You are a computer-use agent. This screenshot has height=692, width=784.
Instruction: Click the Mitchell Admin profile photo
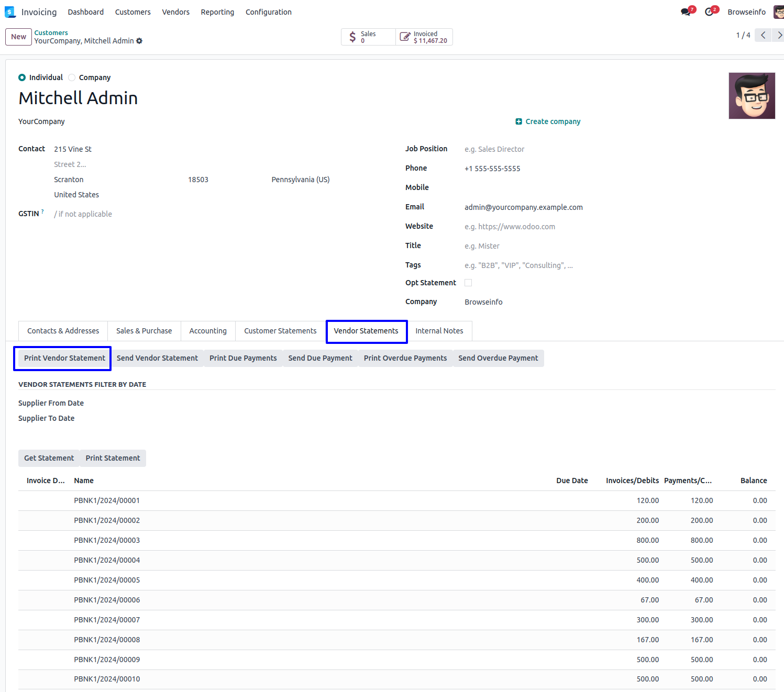[x=752, y=96]
